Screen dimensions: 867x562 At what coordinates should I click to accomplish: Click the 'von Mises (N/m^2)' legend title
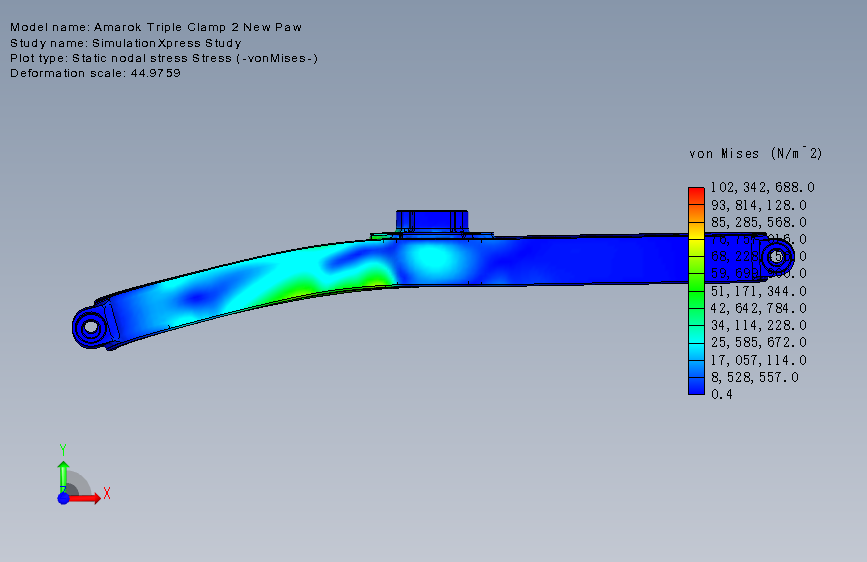(x=755, y=153)
